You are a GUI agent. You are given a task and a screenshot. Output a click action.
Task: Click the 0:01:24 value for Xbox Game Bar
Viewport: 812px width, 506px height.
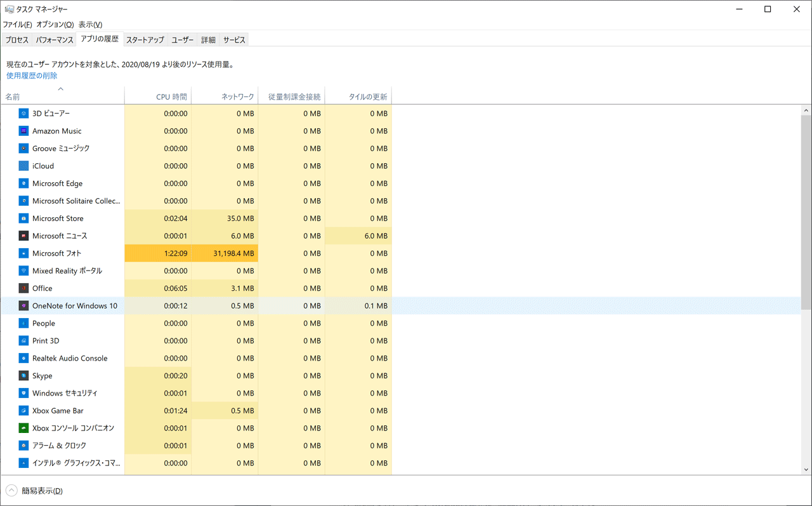click(175, 411)
